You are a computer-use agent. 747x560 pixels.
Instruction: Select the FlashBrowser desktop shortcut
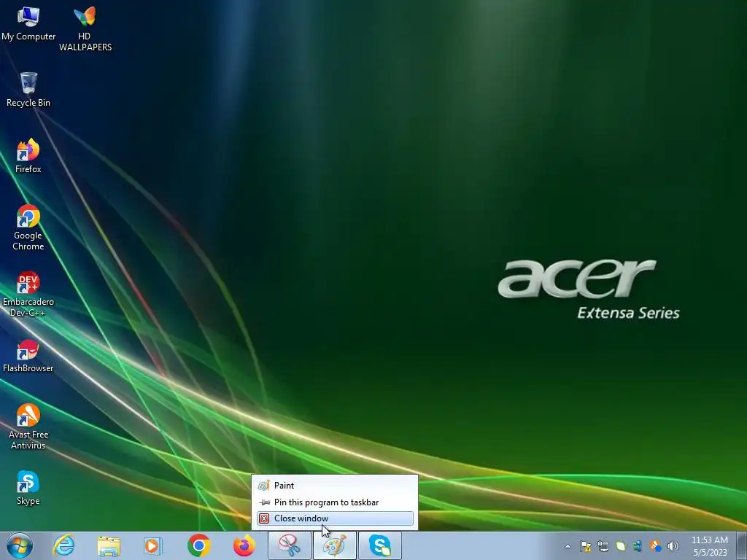pyautogui.click(x=28, y=355)
